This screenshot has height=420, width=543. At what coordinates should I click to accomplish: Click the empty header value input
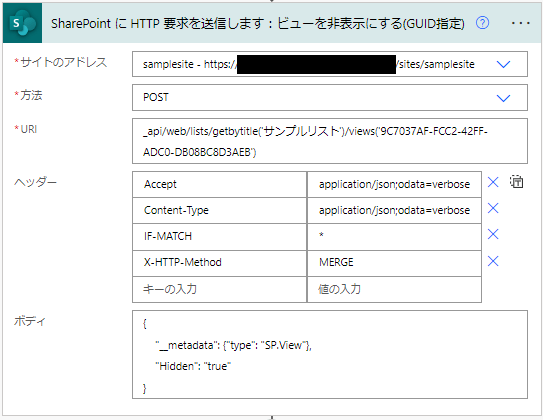pyautogui.click(x=394, y=289)
